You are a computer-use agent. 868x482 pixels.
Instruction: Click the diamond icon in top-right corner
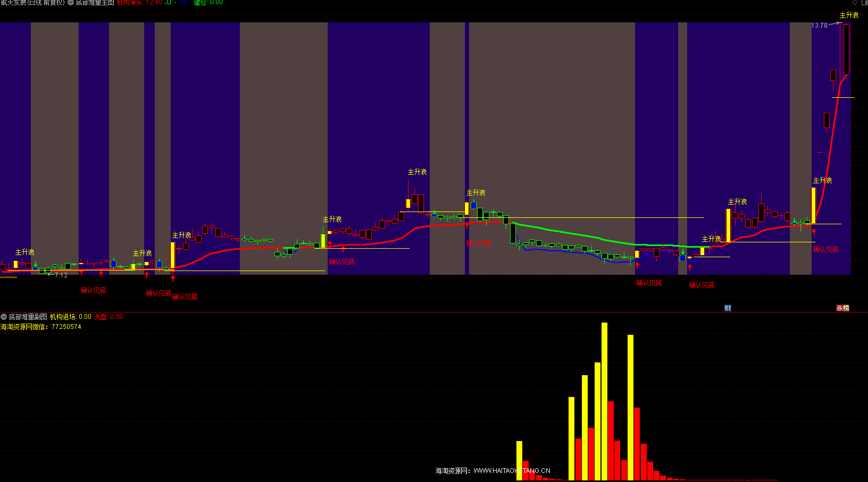(855, 3)
